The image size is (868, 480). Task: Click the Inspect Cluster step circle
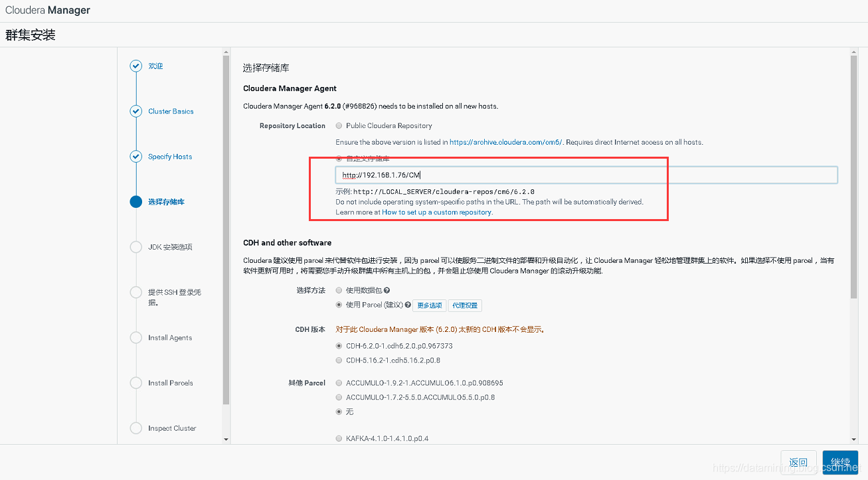point(136,428)
